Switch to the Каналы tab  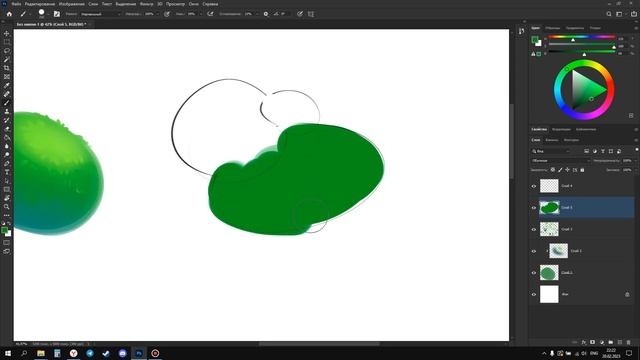click(x=551, y=140)
